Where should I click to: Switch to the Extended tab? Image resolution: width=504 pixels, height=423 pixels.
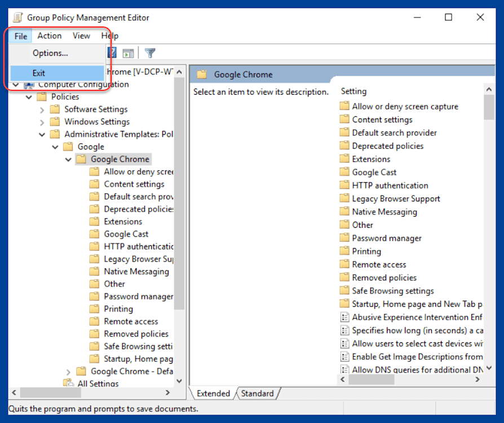pos(214,393)
